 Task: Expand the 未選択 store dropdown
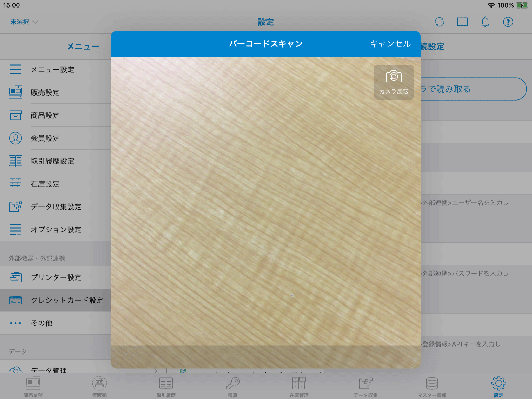point(24,22)
